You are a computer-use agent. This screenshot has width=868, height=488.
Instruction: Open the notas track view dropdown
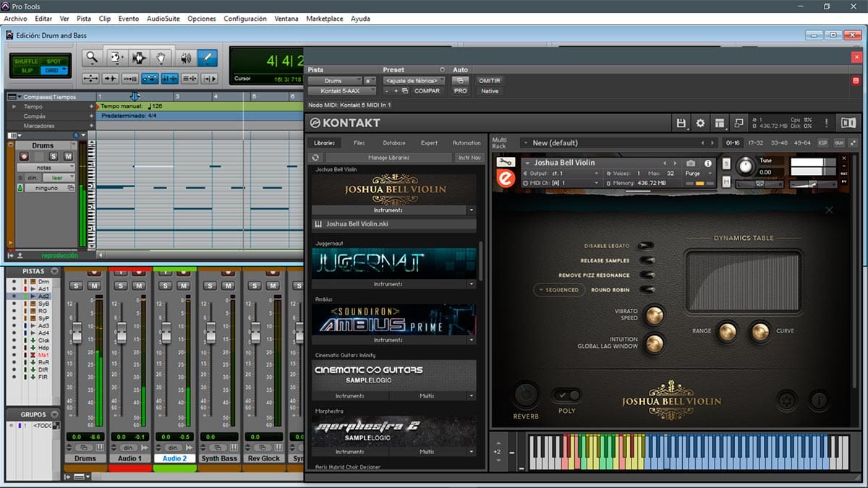pos(45,168)
